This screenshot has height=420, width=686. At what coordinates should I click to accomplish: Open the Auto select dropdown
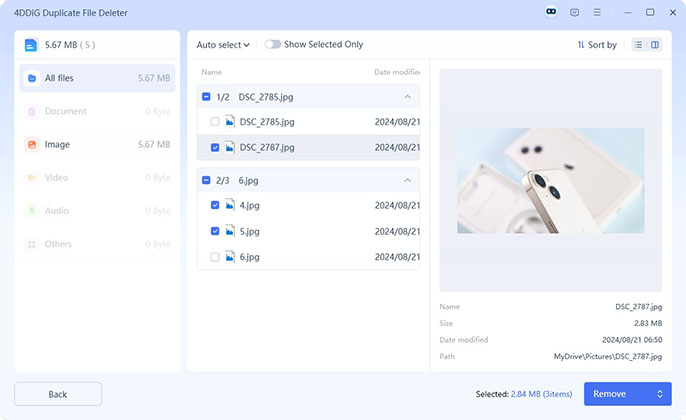tap(223, 45)
